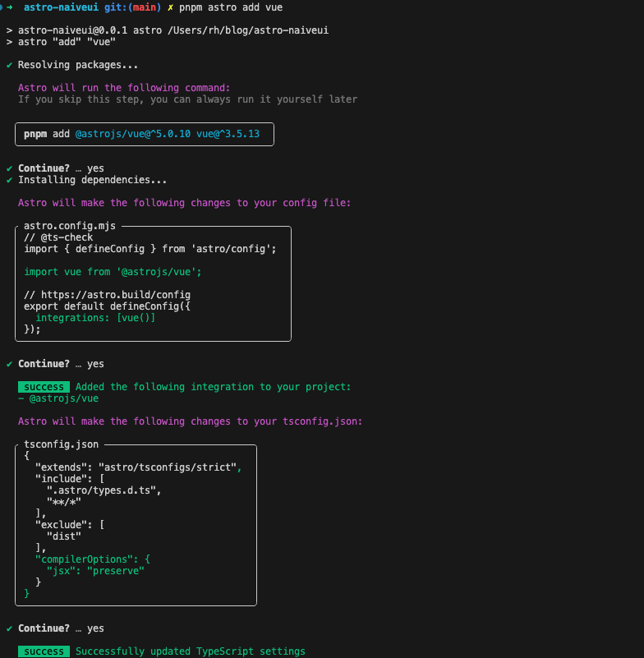Select the "dist" entry
Screen dimensions: 644x658
[64, 536]
